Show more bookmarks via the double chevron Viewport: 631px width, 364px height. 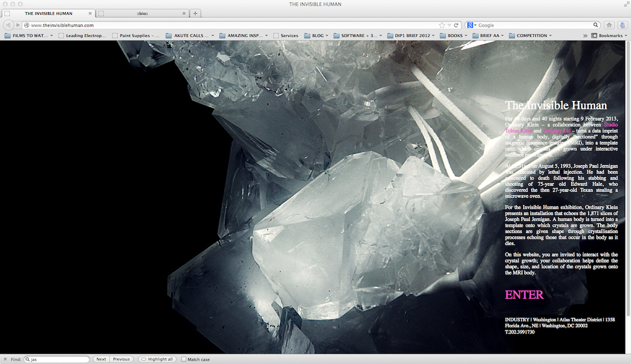[585, 36]
